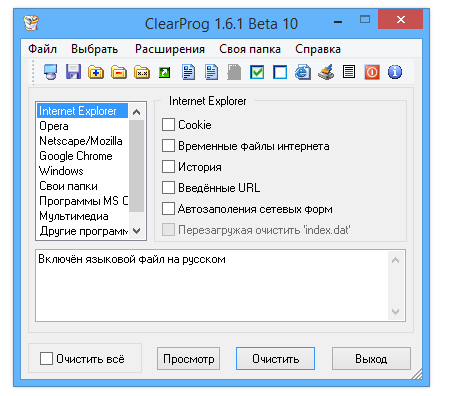Toggle the Введённые URL checkbox
The image size is (452, 396).
point(168,188)
